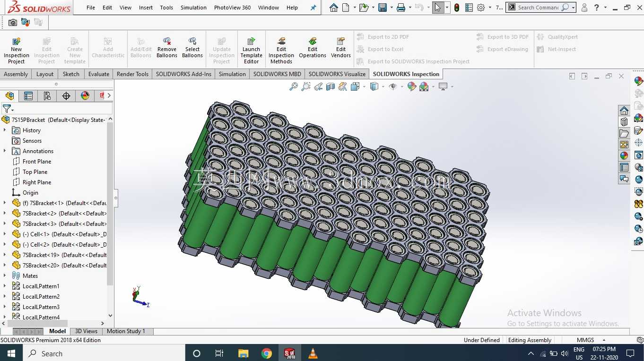The height and width of the screenshot is (361, 644).
Task: Open the Motion Study 1 tab
Action: pyautogui.click(x=126, y=331)
